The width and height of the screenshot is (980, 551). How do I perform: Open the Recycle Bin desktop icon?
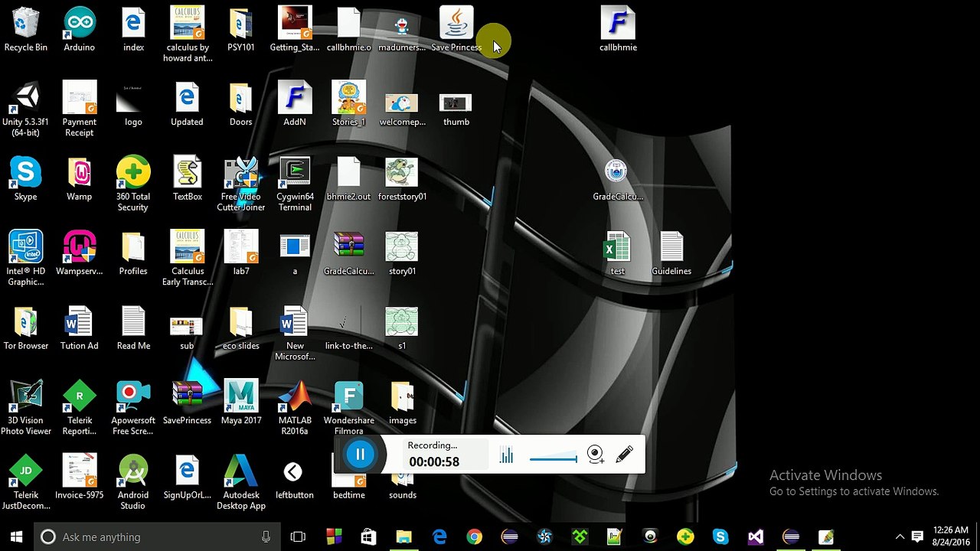point(25,29)
